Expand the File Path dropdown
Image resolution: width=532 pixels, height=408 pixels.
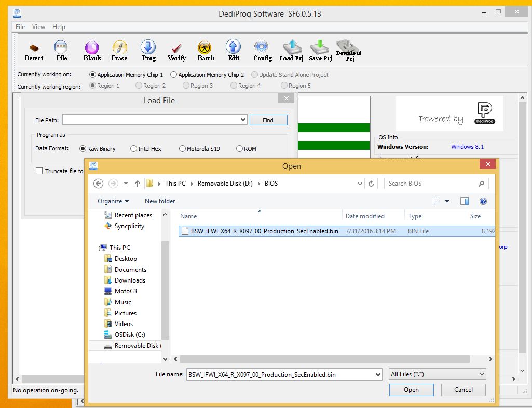coord(243,120)
